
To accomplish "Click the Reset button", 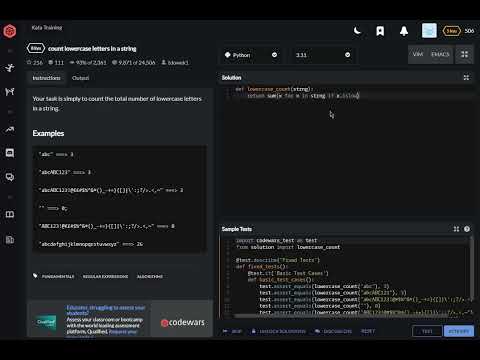I will coord(368,331).
